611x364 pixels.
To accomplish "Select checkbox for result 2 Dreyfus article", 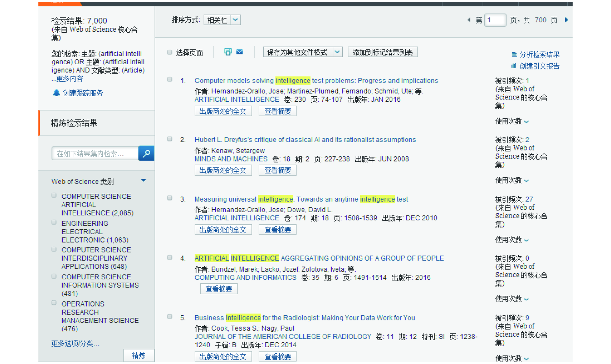I will 170,139.
